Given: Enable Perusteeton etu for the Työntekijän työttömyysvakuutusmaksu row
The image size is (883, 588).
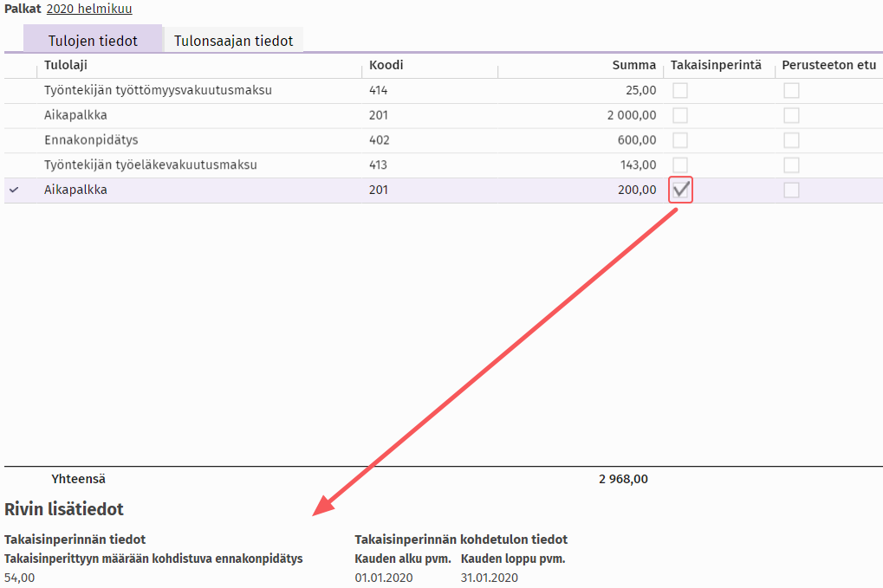Looking at the screenshot, I should (791, 90).
